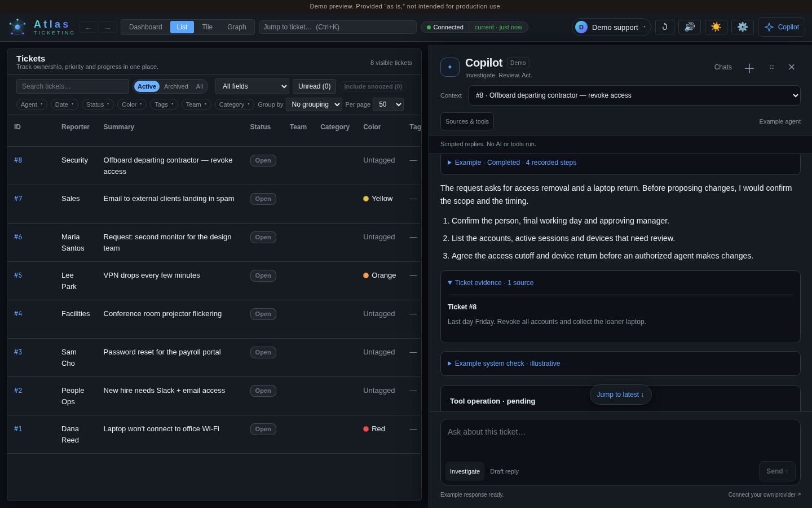The image size is (812, 508).
Task: Toggle Include snoozed (0)
Action: (373, 86)
